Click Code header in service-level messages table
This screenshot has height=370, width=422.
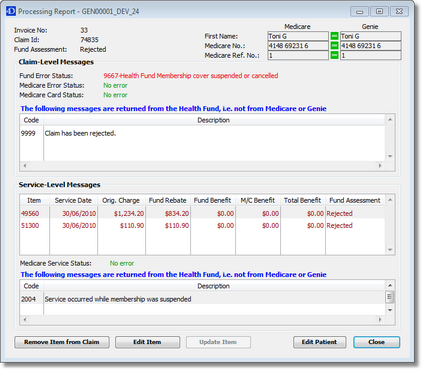click(x=31, y=286)
